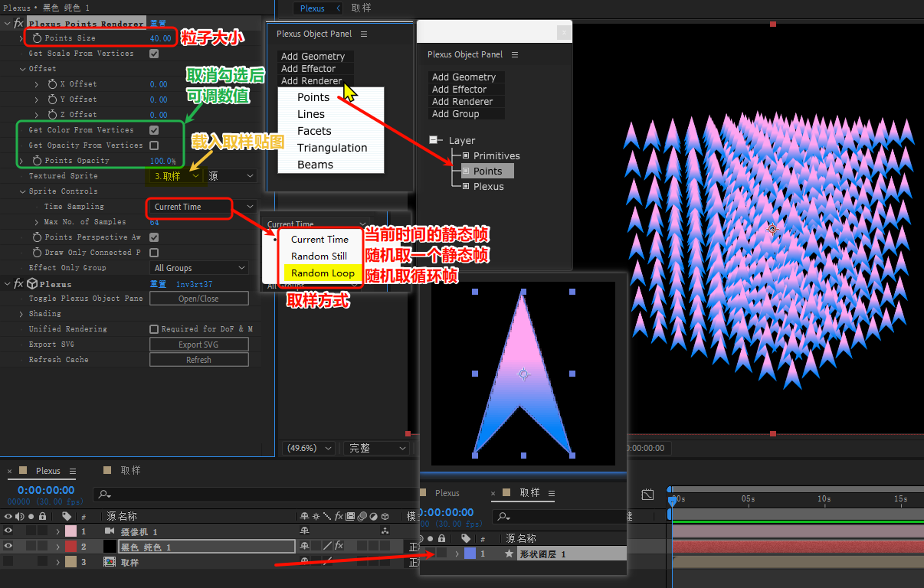The height and width of the screenshot is (588, 924).
Task: Toggle the Y Offset stopwatch
Action: point(52,99)
